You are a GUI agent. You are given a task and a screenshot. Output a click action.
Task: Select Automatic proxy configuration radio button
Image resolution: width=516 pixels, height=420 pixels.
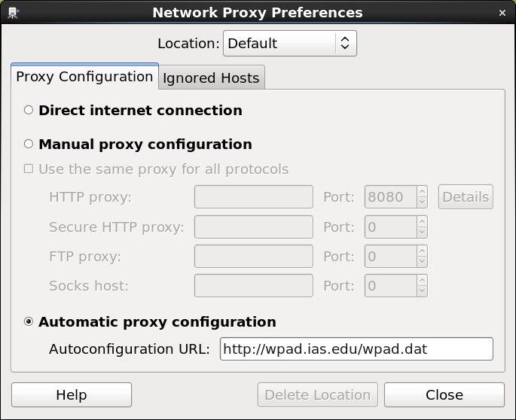point(29,321)
